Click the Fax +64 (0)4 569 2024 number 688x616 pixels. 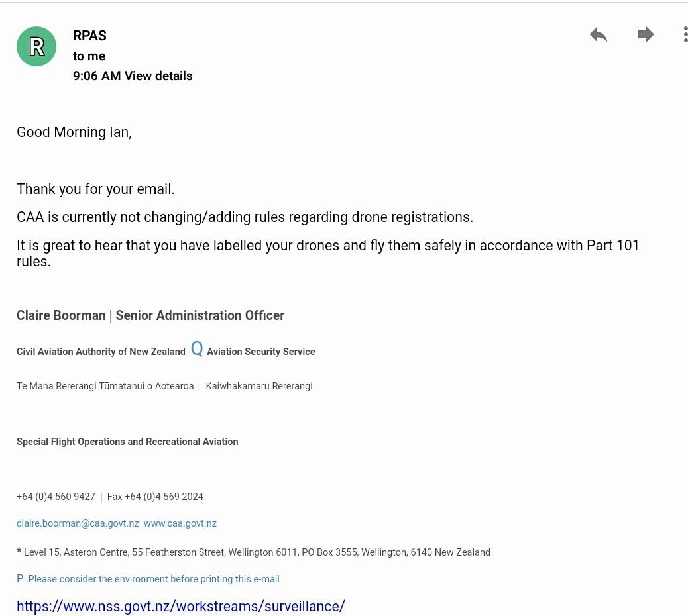pos(155,497)
